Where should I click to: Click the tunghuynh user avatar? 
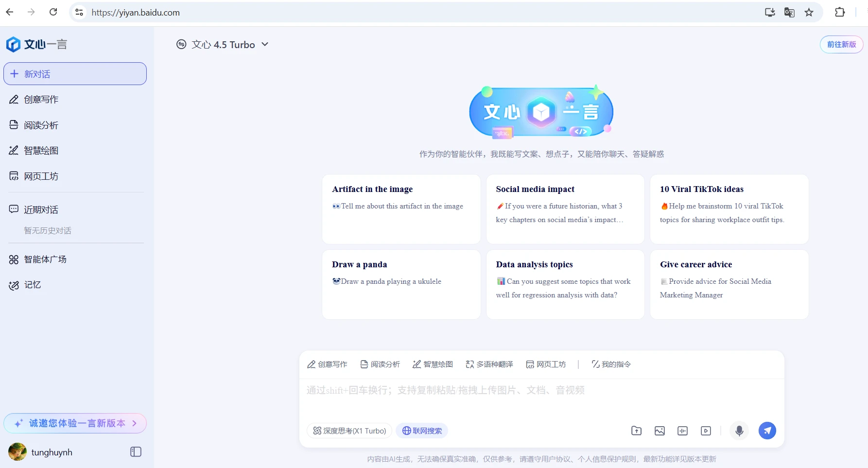[x=17, y=452]
